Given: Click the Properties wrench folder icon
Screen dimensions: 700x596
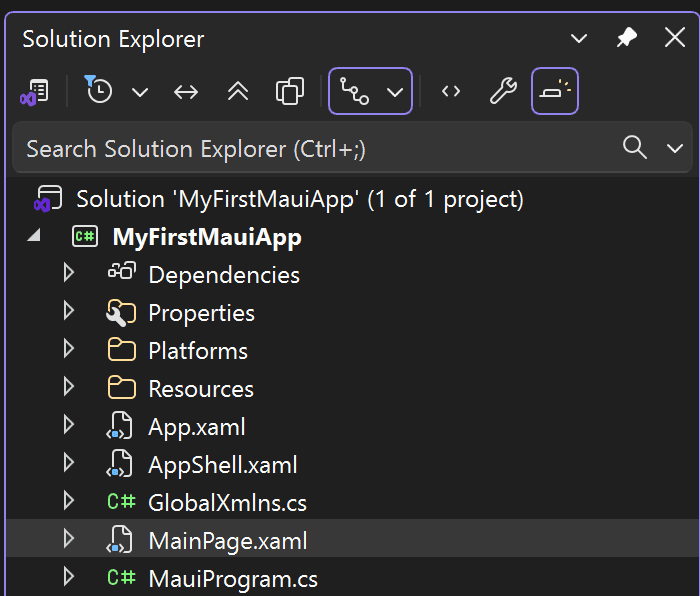Looking at the screenshot, I should coord(121,313).
